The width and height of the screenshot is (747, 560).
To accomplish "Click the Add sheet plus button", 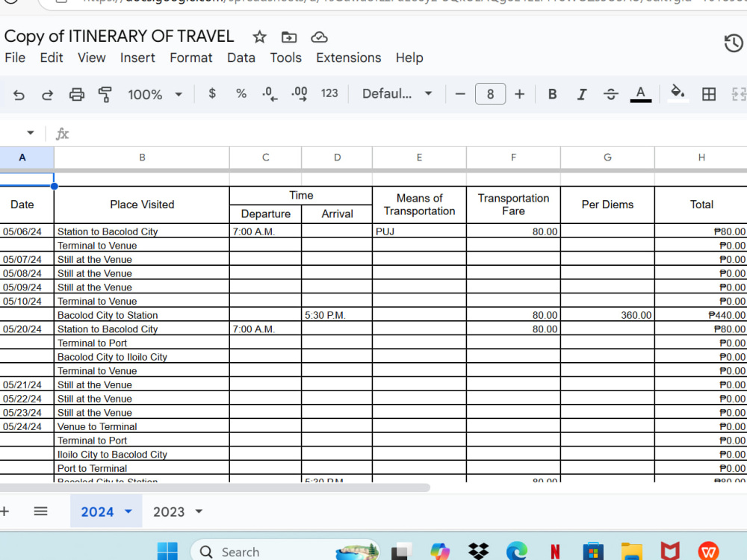I will coord(4,511).
